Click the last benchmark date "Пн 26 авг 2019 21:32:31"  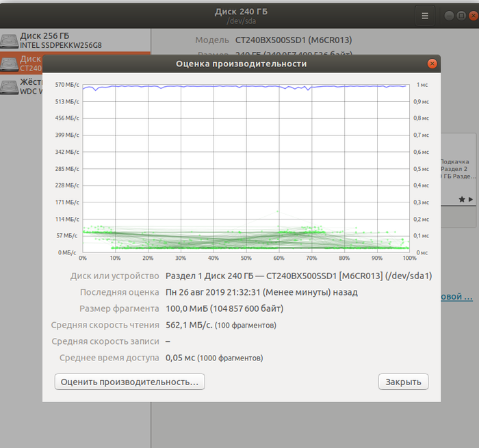(213, 292)
